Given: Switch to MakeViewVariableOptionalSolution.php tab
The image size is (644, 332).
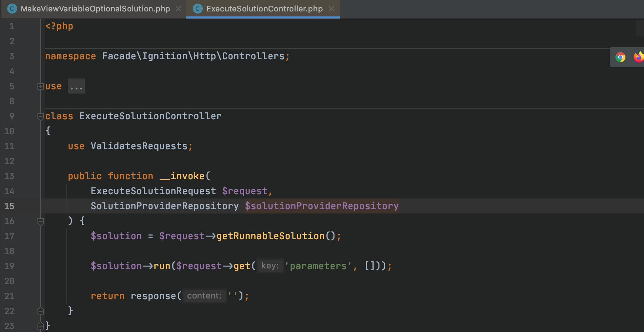Looking at the screenshot, I should tap(95, 9).
